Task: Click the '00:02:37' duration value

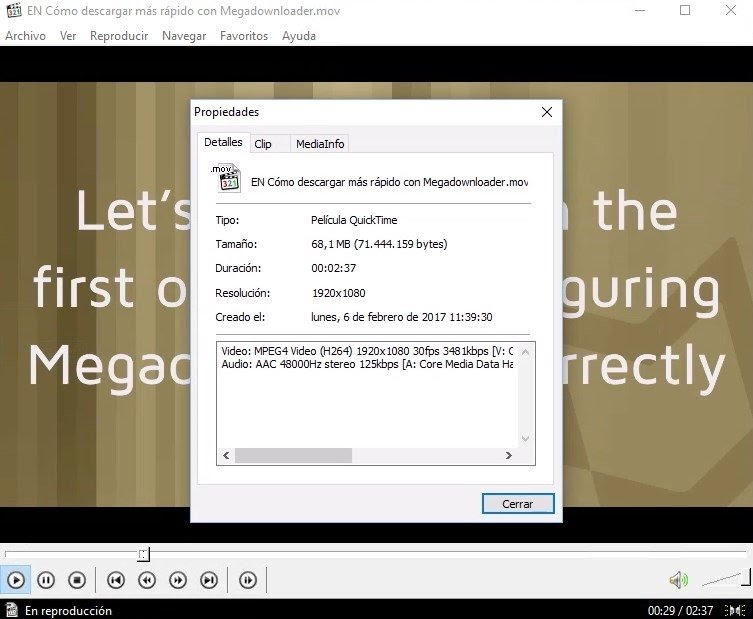Action: [333, 268]
